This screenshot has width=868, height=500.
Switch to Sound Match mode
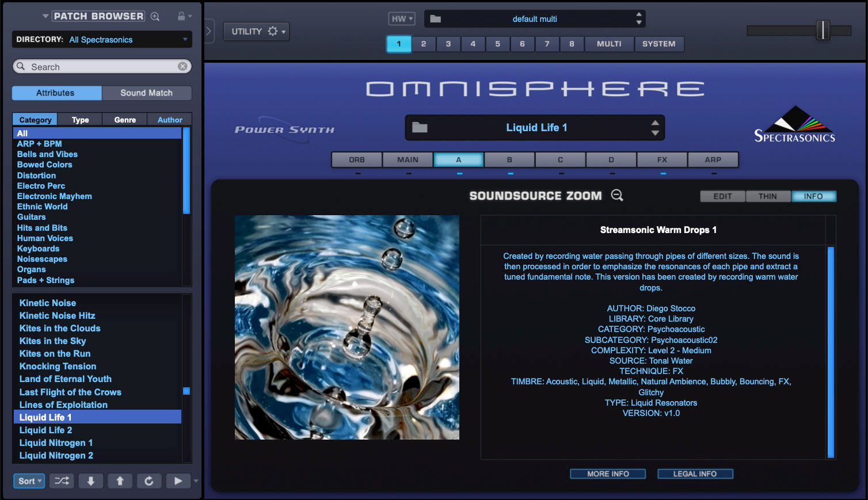pyautogui.click(x=147, y=93)
